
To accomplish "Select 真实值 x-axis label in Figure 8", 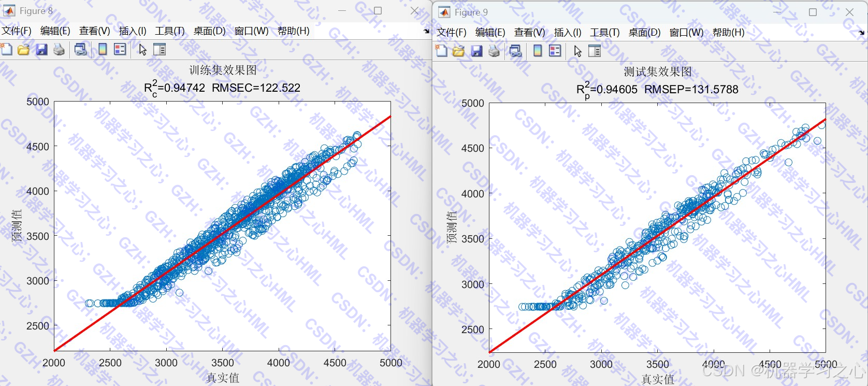I will (x=223, y=378).
